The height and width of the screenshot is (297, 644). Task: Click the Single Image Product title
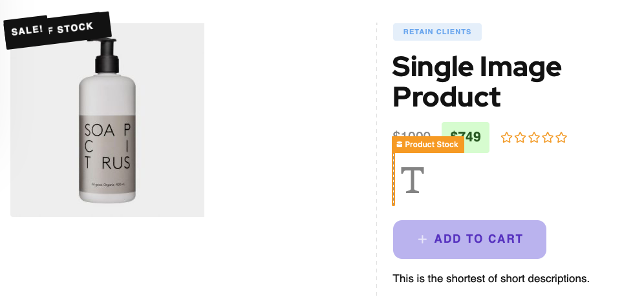(477, 81)
